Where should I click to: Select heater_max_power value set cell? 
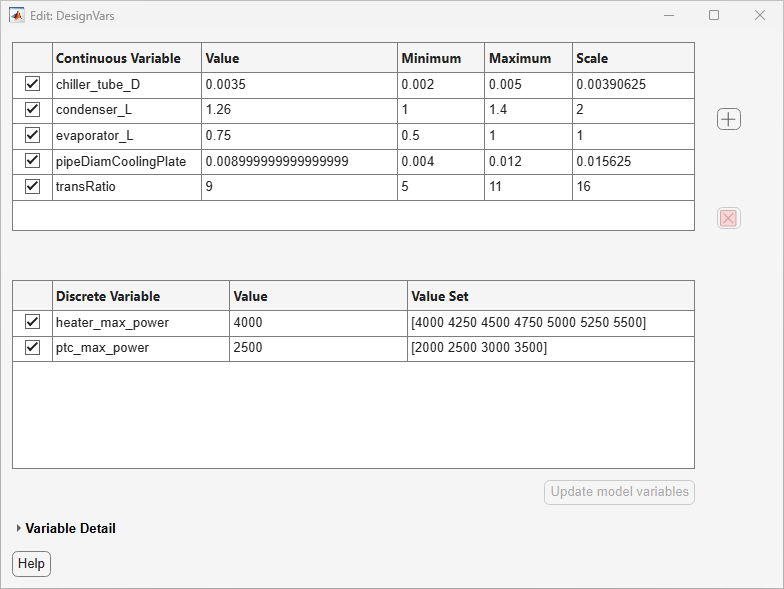pos(550,323)
